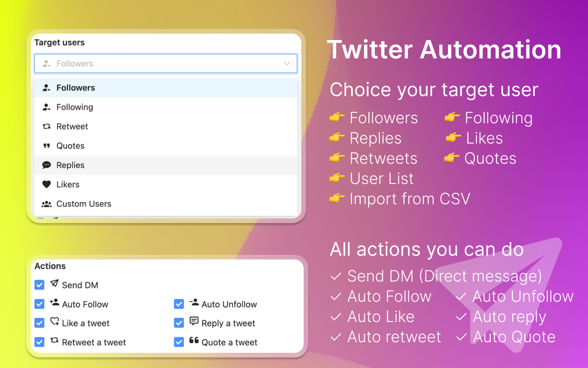This screenshot has width=588, height=368.
Task: Click the Auto Unfollow remove-person icon
Action: pos(195,304)
